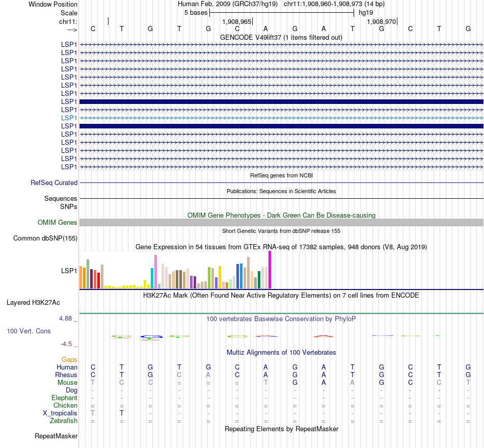The width and height of the screenshot is (484, 448).
Task: Select the Sequences track label
Action: tap(61, 199)
